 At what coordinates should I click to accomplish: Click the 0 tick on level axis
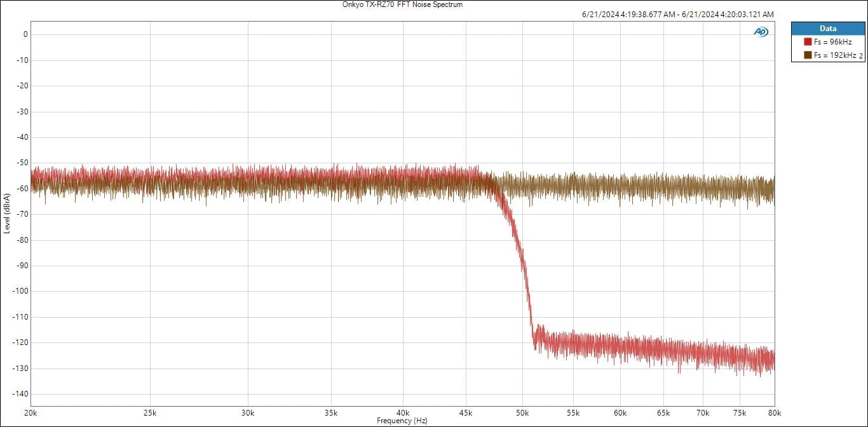tap(25, 35)
